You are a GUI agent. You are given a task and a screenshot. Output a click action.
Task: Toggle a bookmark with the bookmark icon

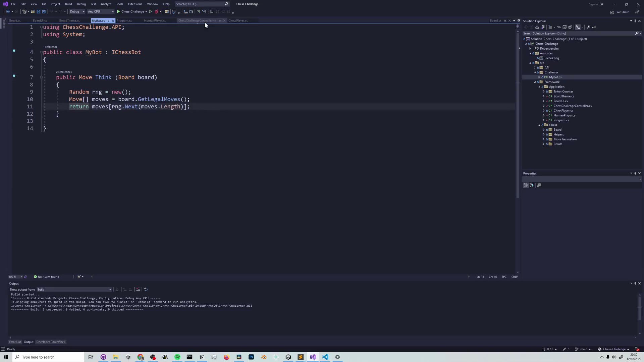(212, 11)
